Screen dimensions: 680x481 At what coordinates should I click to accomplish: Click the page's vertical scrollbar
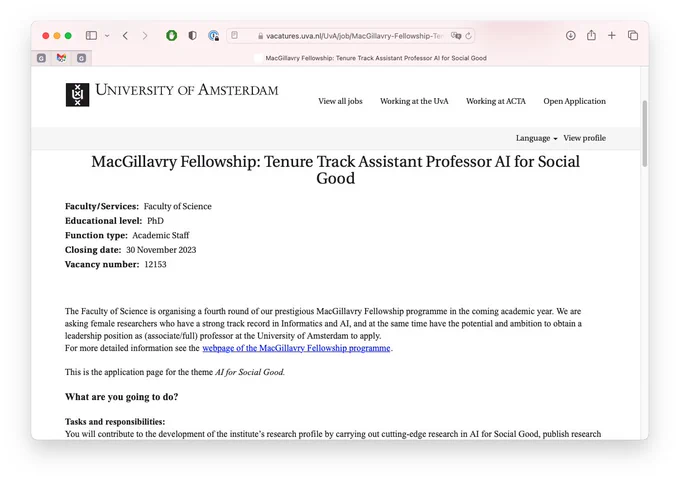point(644,134)
